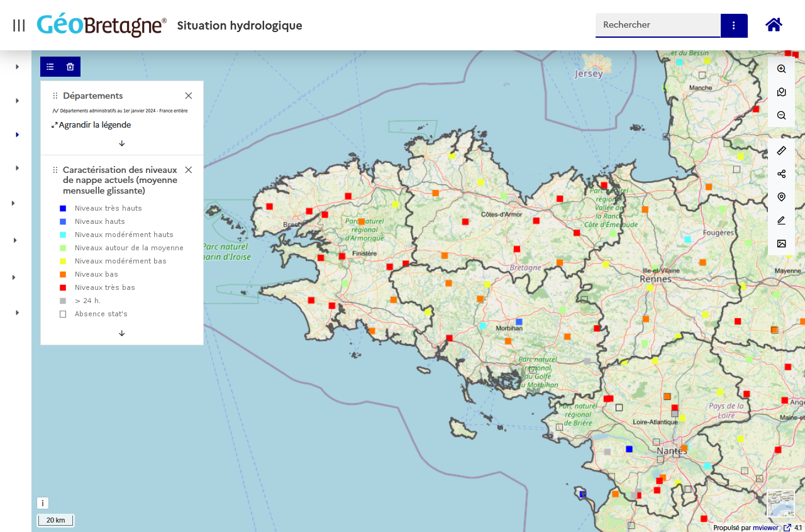Zoom out on the map
This screenshot has width=805, height=532.
[x=782, y=116]
